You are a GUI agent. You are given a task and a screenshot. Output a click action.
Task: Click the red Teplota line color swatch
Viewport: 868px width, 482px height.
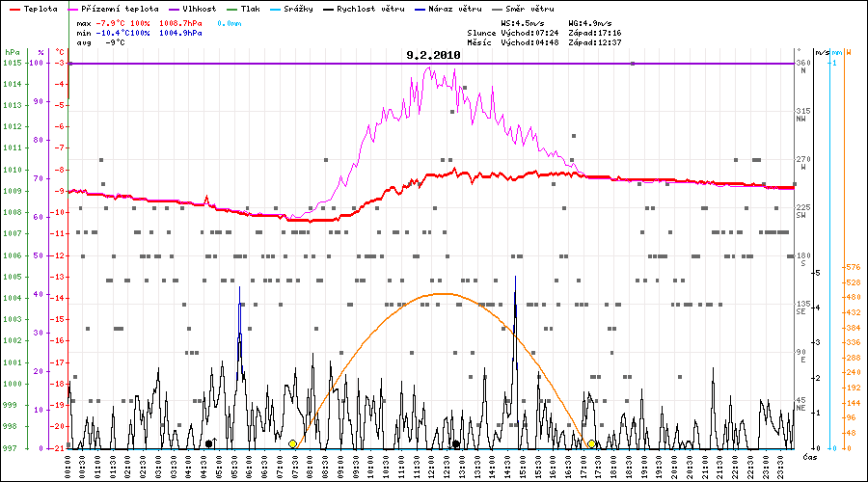tap(13, 8)
